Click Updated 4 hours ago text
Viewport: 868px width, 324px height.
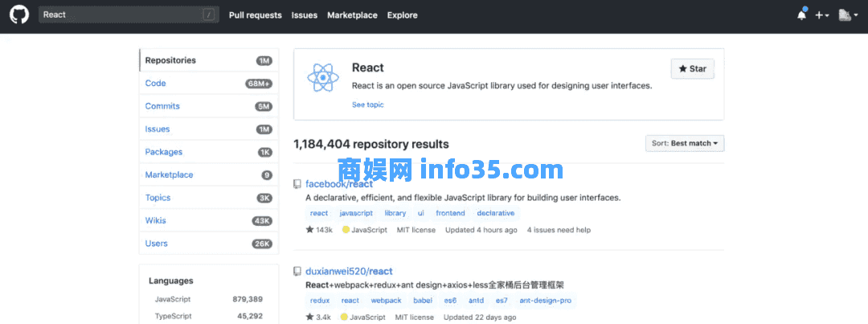pyautogui.click(x=481, y=230)
